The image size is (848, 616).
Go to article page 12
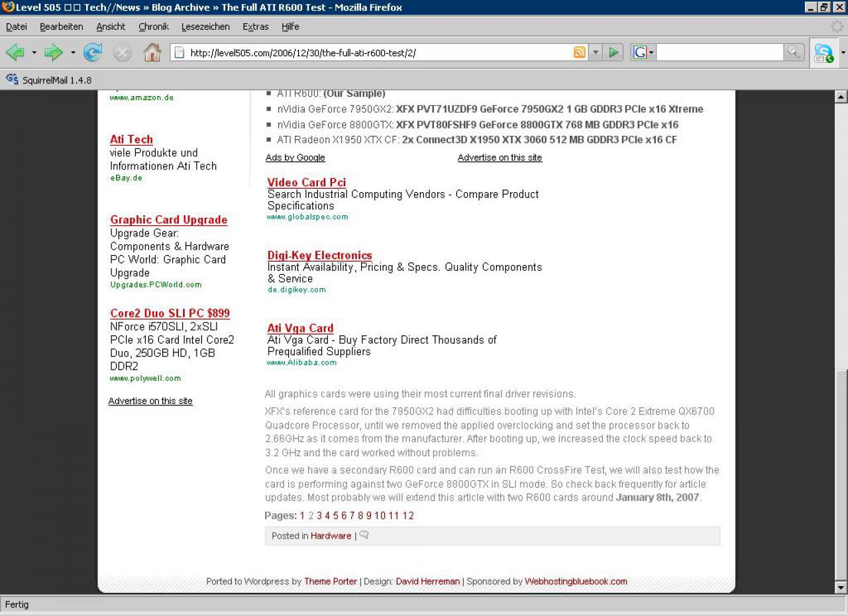[408, 515]
